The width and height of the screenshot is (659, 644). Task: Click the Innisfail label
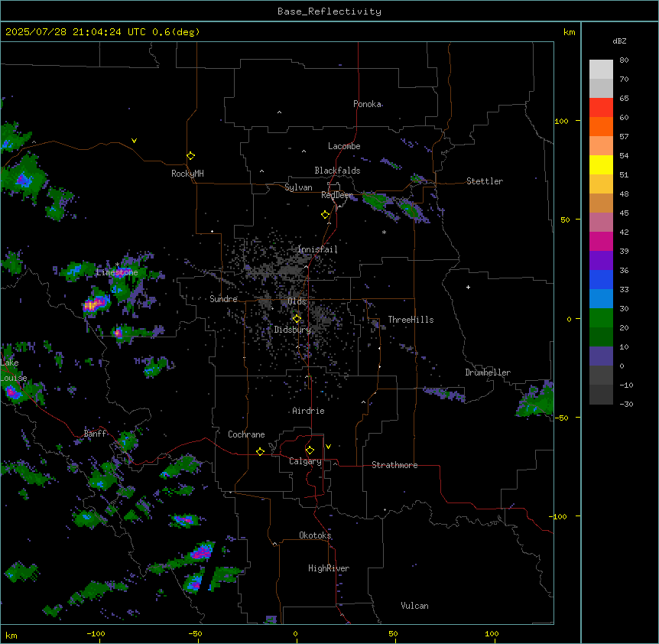[x=317, y=249]
